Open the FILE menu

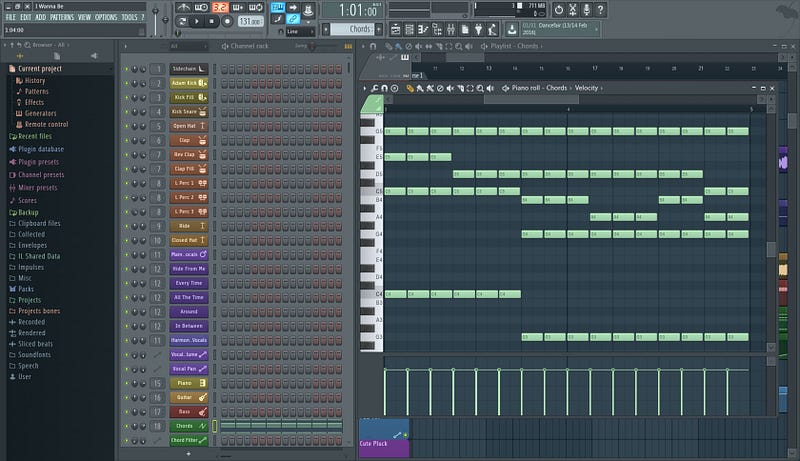pos(11,17)
